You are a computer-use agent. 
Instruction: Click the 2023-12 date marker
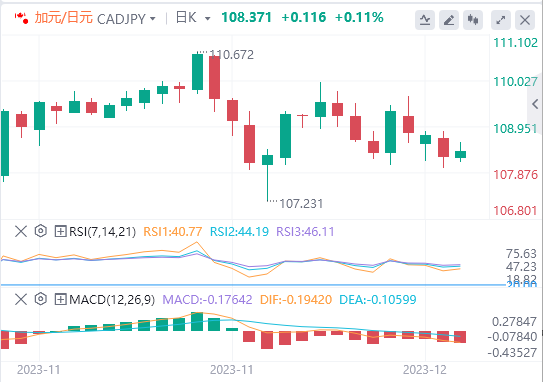[x=425, y=370]
